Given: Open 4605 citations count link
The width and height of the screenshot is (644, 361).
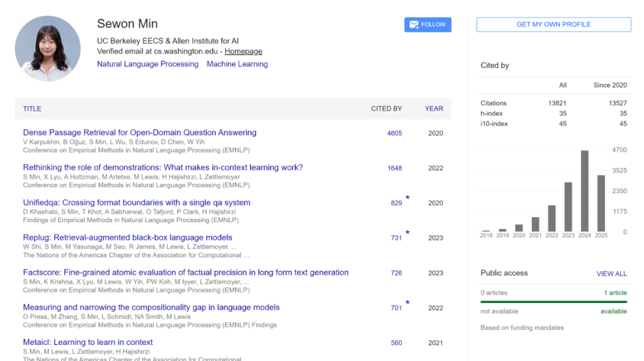Looking at the screenshot, I should (x=394, y=133).
